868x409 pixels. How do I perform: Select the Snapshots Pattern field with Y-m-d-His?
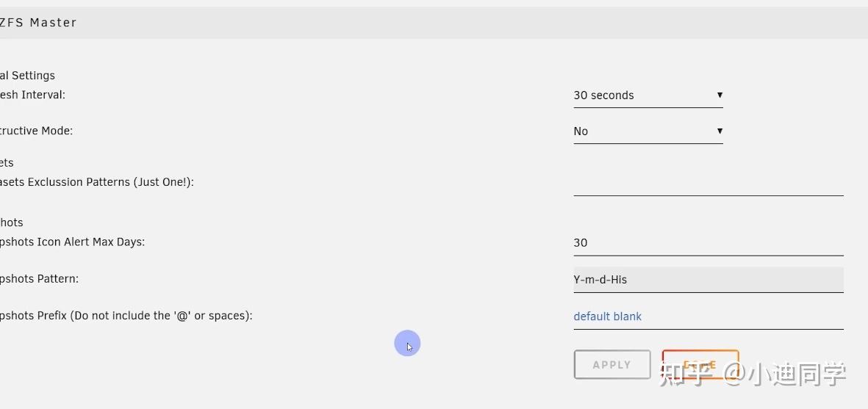tap(708, 279)
